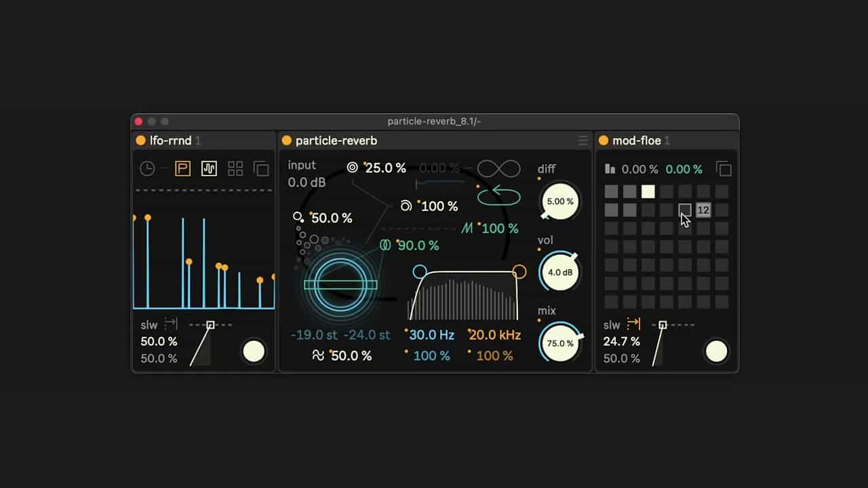Click the white 100 % value by the spiral
Image resolution: width=868 pixels, height=488 pixels.
(x=439, y=206)
